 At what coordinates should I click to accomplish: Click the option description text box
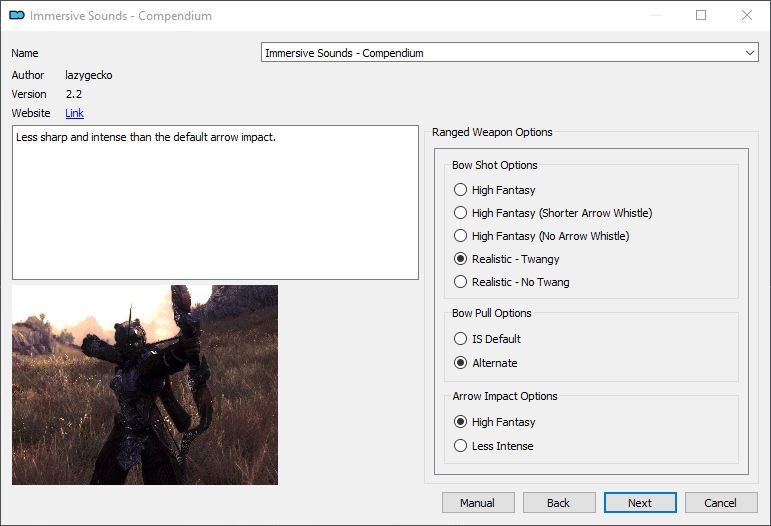[x=215, y=203]
